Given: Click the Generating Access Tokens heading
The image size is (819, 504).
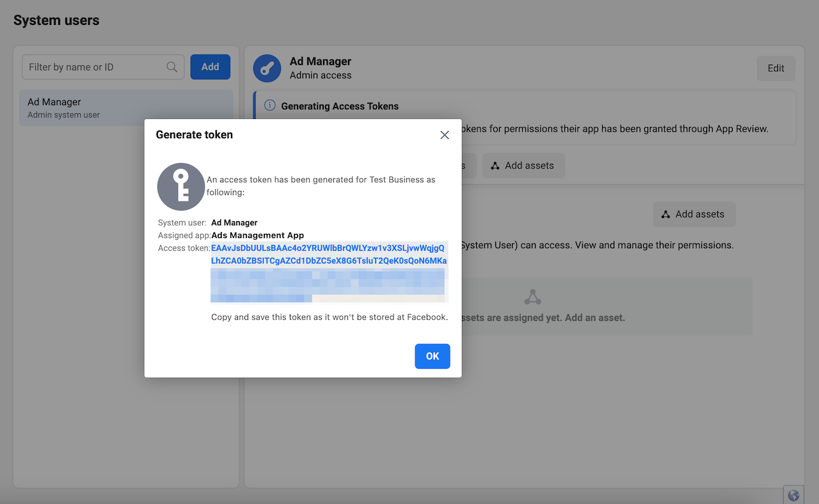Looking at the screenshot, I should click(x=340, y=106).
